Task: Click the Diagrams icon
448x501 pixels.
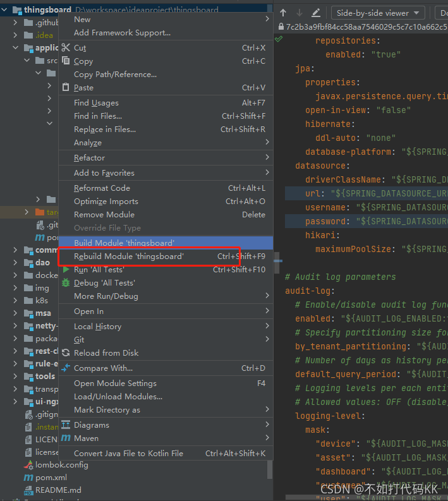Action: click(66, 425)
